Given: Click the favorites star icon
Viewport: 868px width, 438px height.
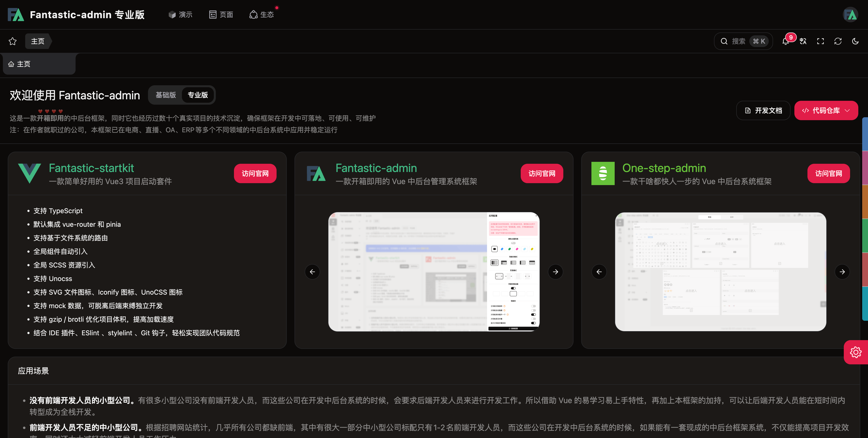Looking at the screenshot, I should 12,41.
